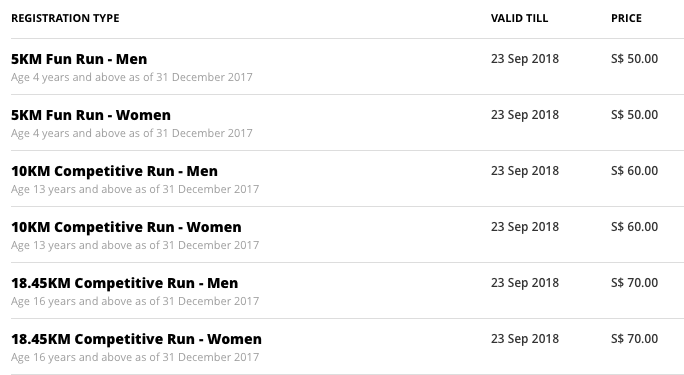Click S$ 60.00 price for 10KM Men
Viewport: 684px width, 375px height.
click(x=634, y=171)
